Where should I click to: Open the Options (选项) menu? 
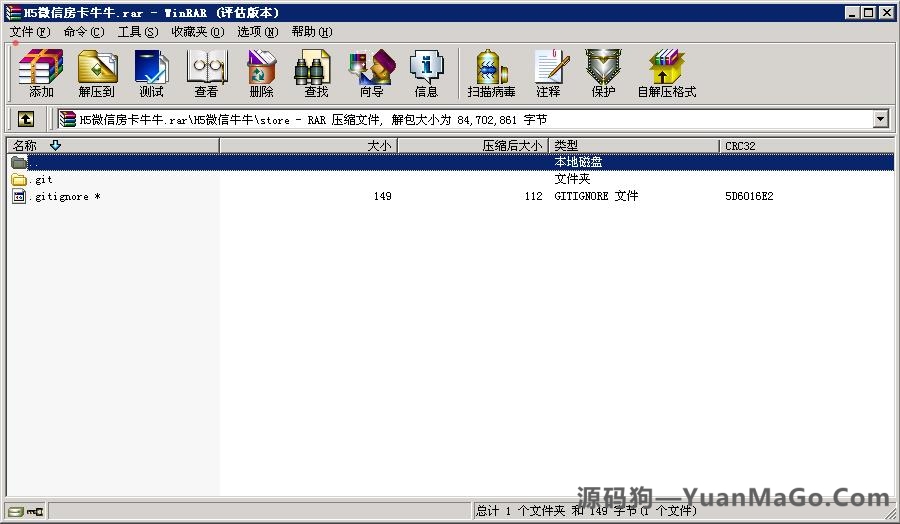pos(258,32)
